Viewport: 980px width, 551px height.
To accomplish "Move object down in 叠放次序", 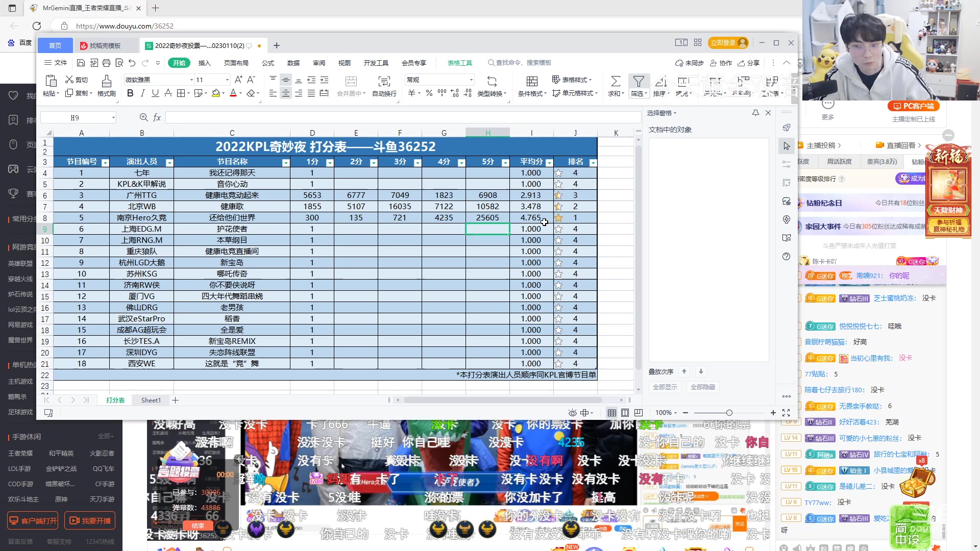I will 701,372.
